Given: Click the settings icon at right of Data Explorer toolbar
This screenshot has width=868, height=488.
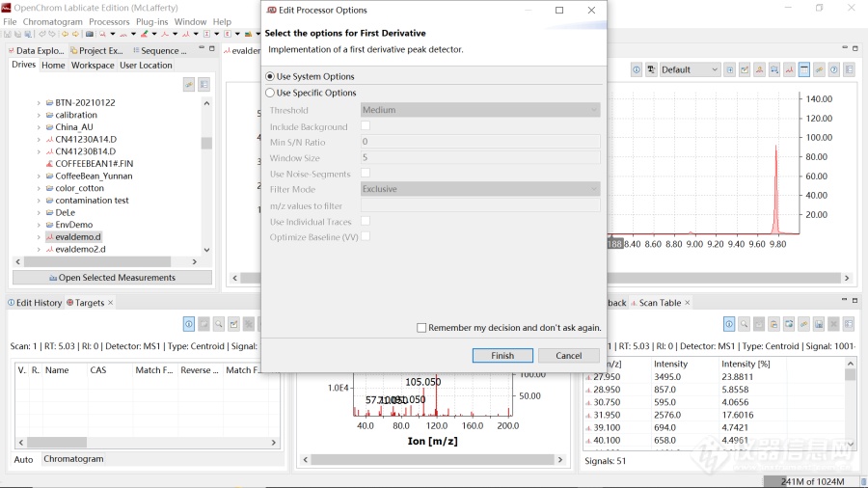Looking at the screenshot, I should [203, 85].
